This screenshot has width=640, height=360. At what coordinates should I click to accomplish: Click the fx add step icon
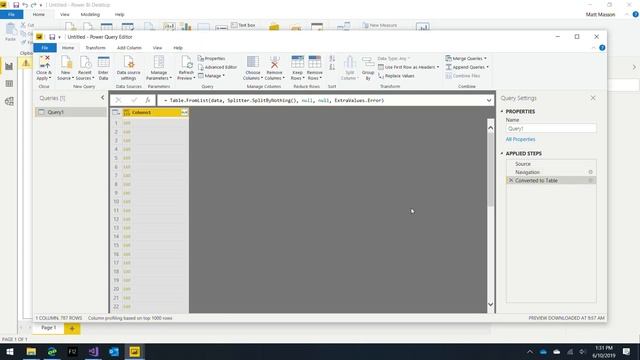pyautogui.click(x=148, y=100)
